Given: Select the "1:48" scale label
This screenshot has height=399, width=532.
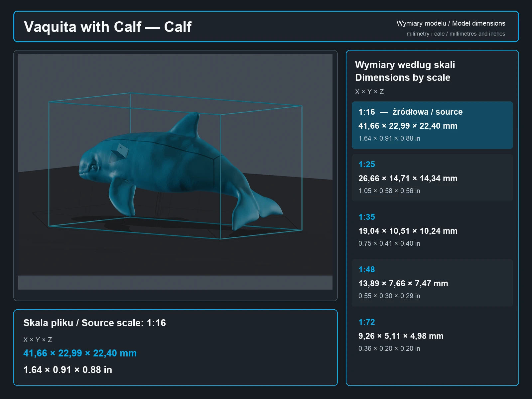Looking at the screenshot, I should click(367, 270).
